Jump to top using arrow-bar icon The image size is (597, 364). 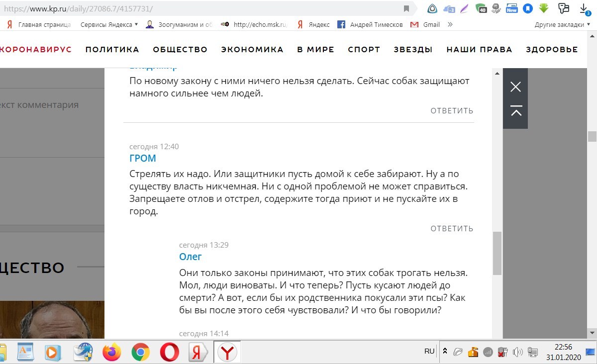pos(515,111)
